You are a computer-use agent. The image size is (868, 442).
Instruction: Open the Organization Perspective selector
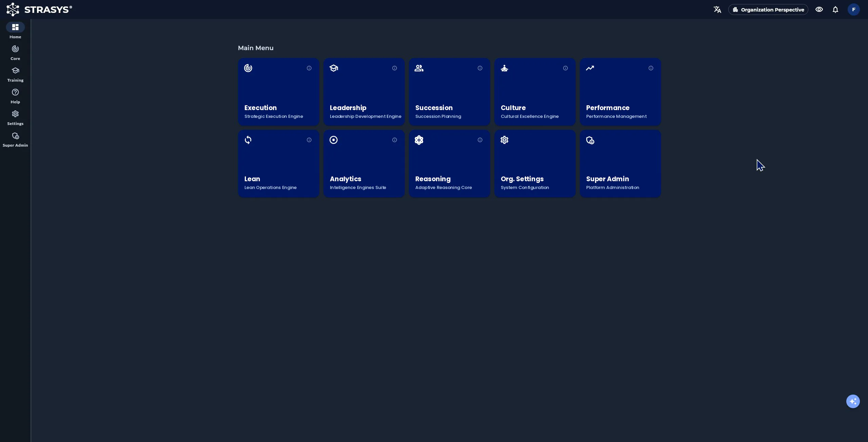[768, 9]
